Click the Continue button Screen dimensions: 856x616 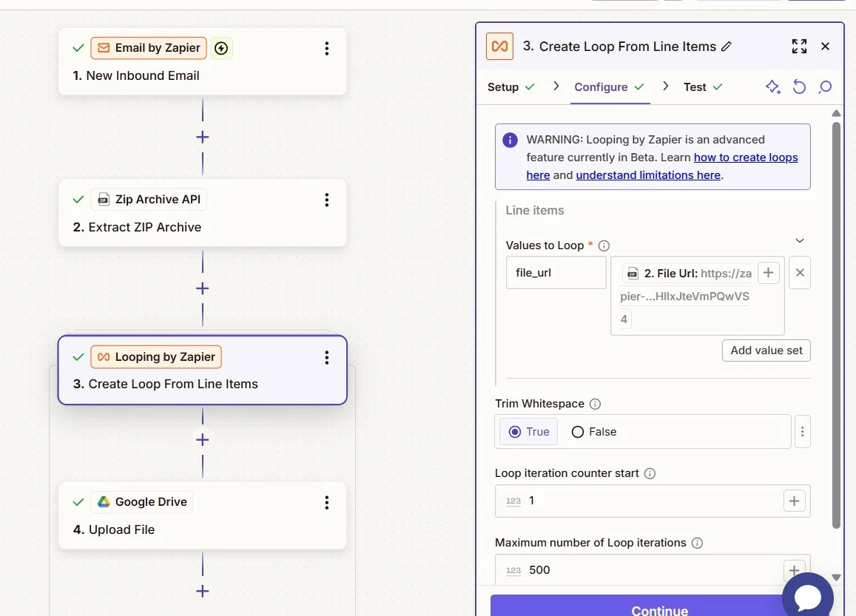[x=659, y=606]
